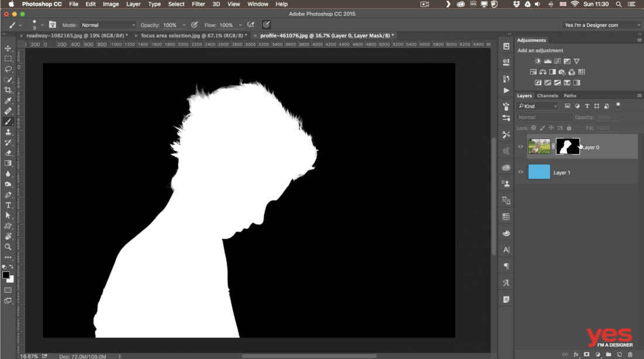Image resolution: width=644 pixels, height=359 pixels.
Task: Choose the Zoom magnifier tool
Action: [x=8, y=247]
